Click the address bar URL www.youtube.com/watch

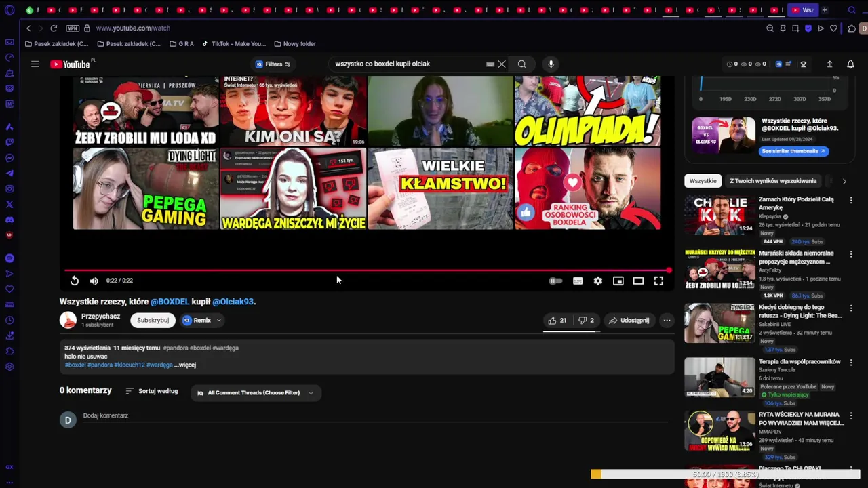click(x=133, y=28)
